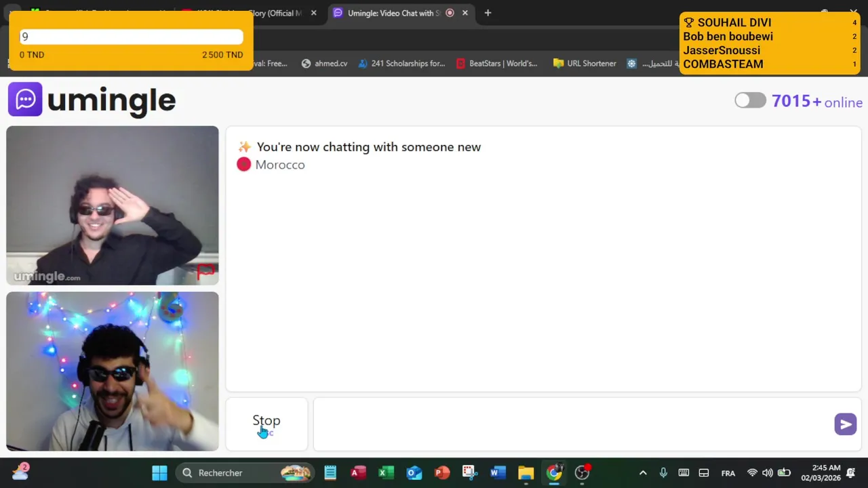Screen dimensions: 868x488
Task: Open the weather widget in taskbar
Action: pos(20,471)
